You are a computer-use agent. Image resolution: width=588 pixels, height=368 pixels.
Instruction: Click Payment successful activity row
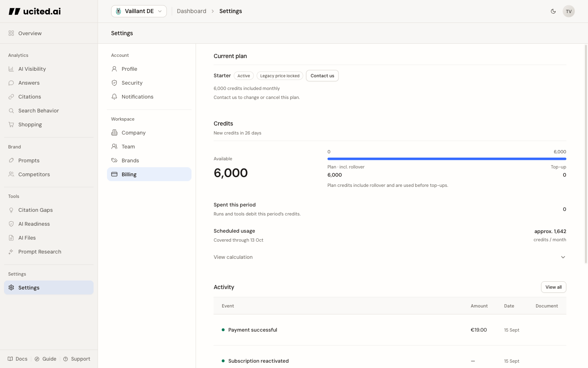[x=390, y=330]
